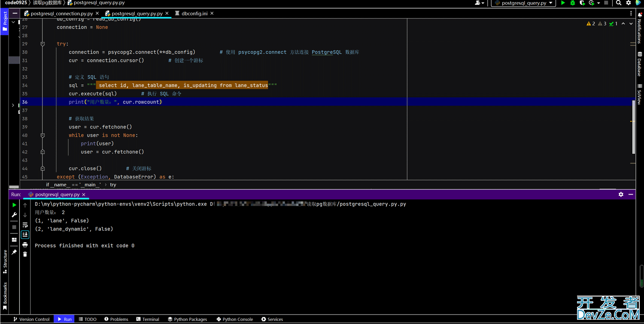Viewport: 644px width, 324px height.
Task: Open the run configuration dropdown postgresql_query.py
Action: (x=523, y=3)
